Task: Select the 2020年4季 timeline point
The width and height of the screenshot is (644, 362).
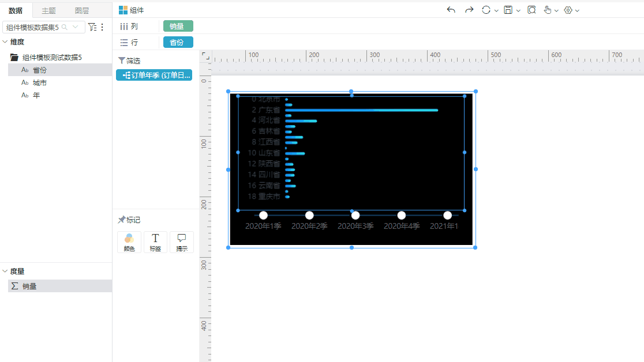Action: point(401,215)
